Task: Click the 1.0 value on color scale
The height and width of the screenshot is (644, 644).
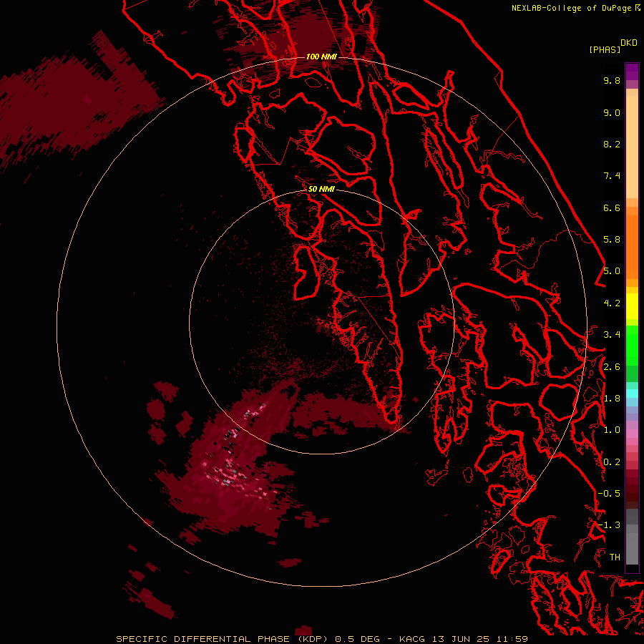Action: click(x=612, y=429)
